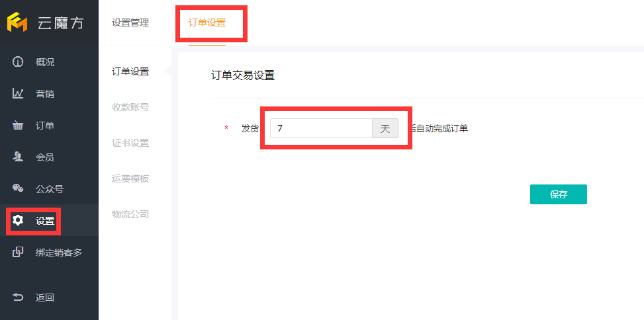Select the 营销 chart icon
Image resolution: width=644 pixels, height=320 pixels.
pyautogui.click(x=18, y=93)
